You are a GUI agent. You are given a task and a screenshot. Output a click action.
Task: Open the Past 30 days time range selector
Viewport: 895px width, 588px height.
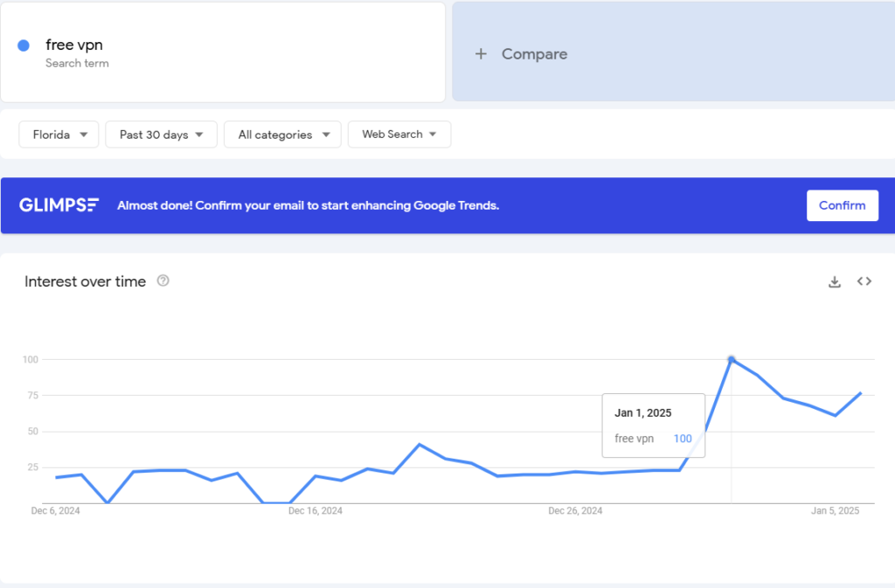coord(161,135)
